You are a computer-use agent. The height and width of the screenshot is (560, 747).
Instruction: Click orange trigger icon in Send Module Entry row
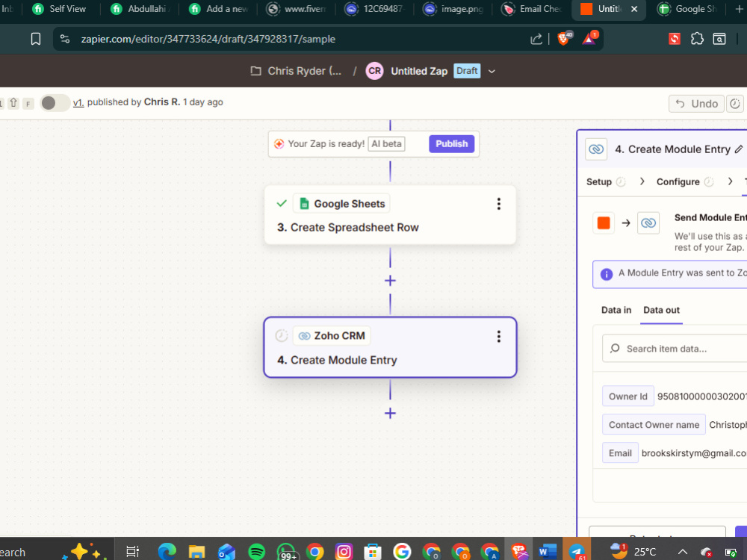[x=604, y=223]
